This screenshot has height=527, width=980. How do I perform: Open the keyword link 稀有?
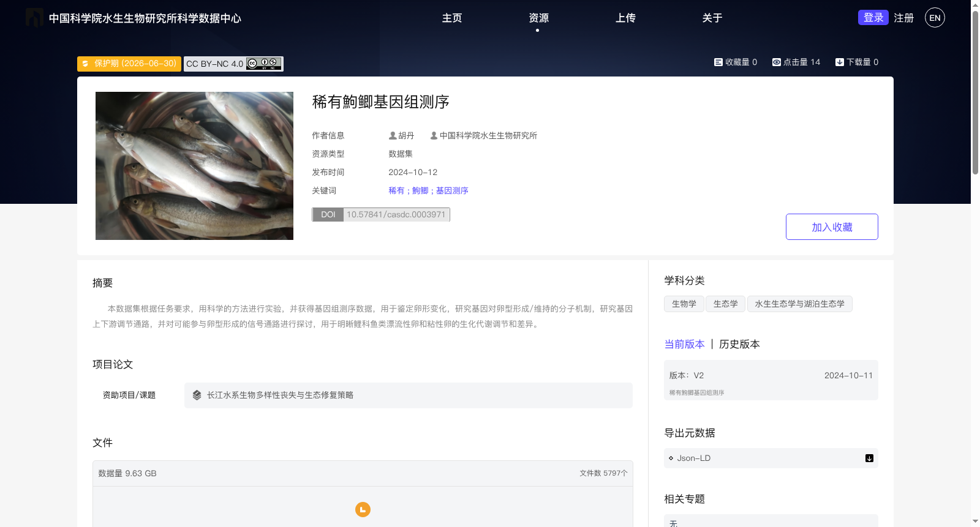(396, 190)
